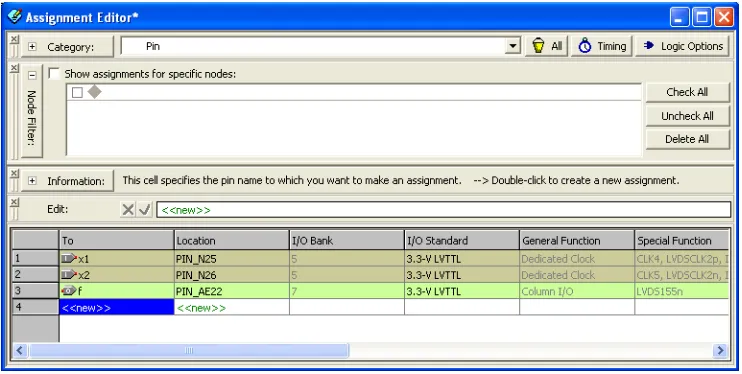Enable Show assignments for specific nodes
Viewport: 742px width, 374px height.
pyautogui.click(x=54, y=74)
